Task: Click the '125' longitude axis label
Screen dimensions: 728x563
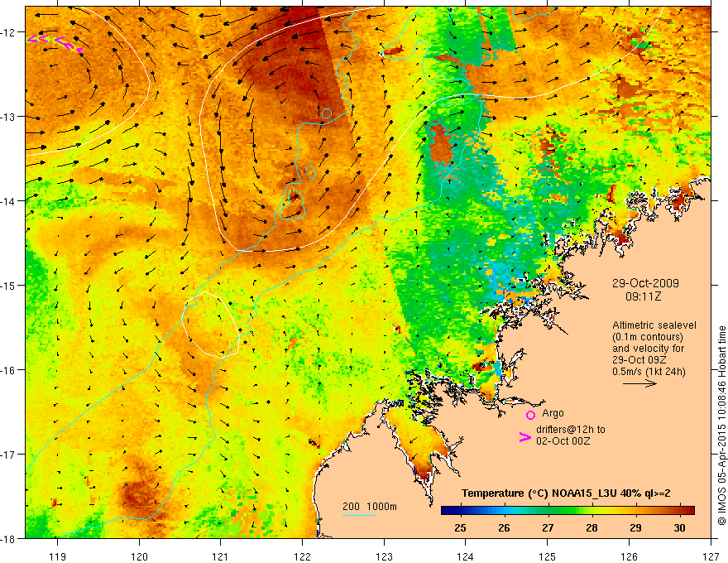Action: (548, 556)
